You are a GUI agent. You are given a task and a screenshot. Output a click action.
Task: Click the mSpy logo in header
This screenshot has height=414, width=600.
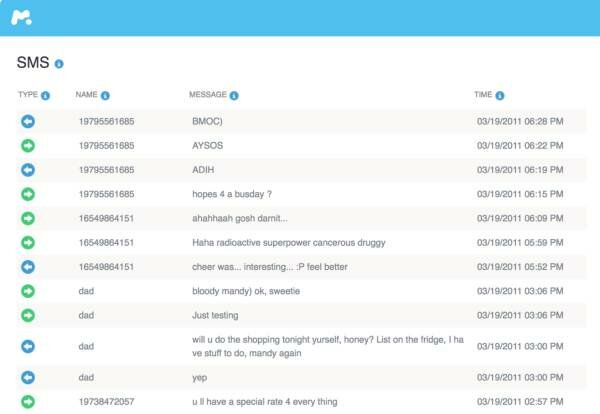pos(21,18)
